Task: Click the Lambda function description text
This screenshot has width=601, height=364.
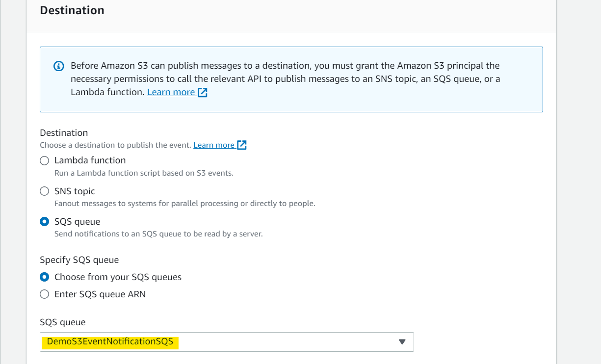Action: (x=144, y=173)
